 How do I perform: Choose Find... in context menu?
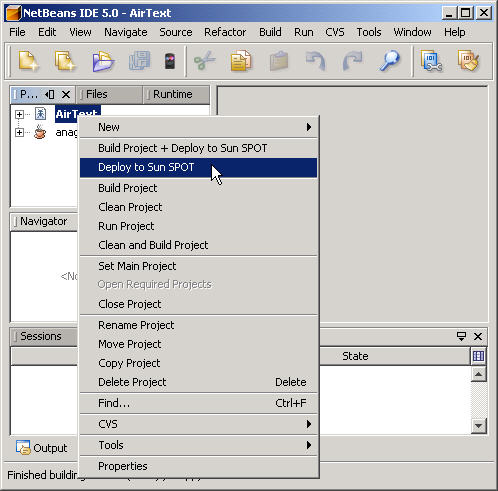pos(199,403)
